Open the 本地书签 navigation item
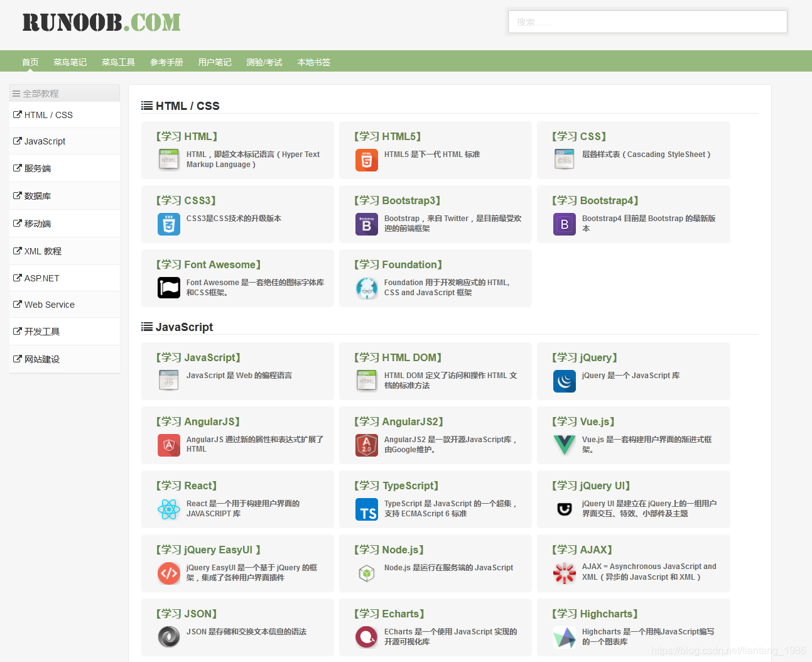This screenshot has height=662, width=812. tap(314, 62)
